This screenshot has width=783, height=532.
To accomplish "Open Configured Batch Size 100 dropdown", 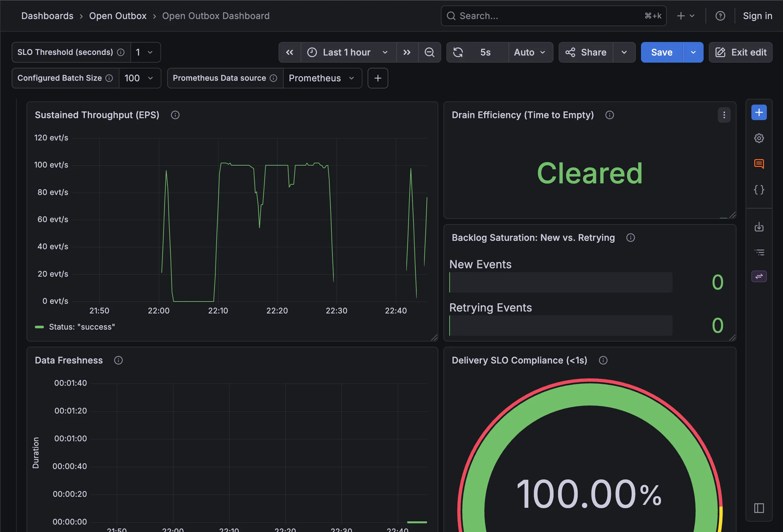I will pos(139,78).
